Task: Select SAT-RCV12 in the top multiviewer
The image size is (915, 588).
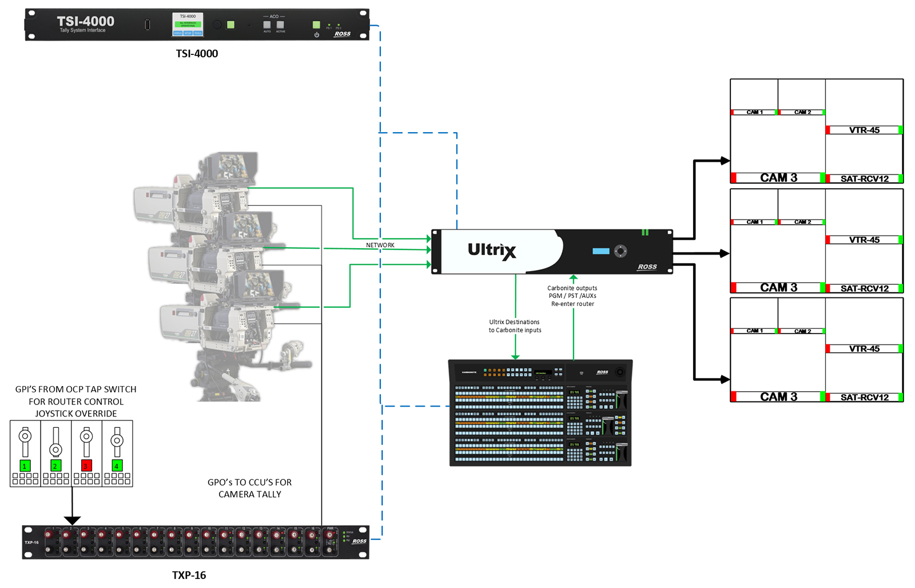Action: [x=864, y=178]
